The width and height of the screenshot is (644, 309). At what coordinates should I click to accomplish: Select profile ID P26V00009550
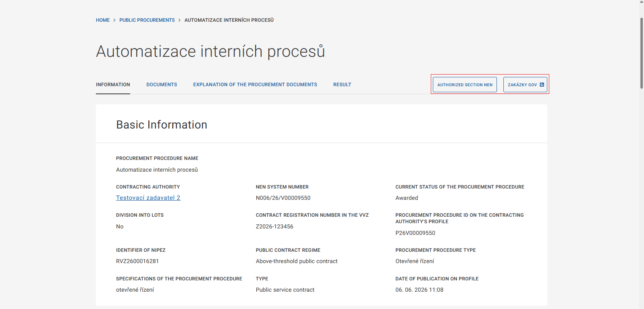pos(415,233)
